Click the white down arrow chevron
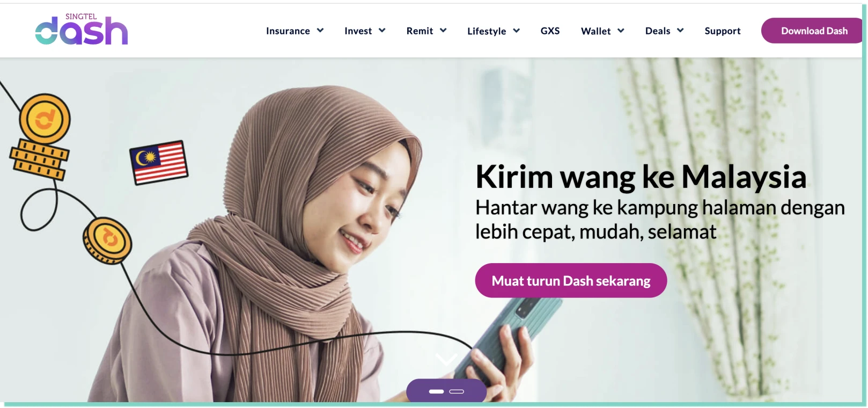 pyautogui.click(x=446, y=359)
